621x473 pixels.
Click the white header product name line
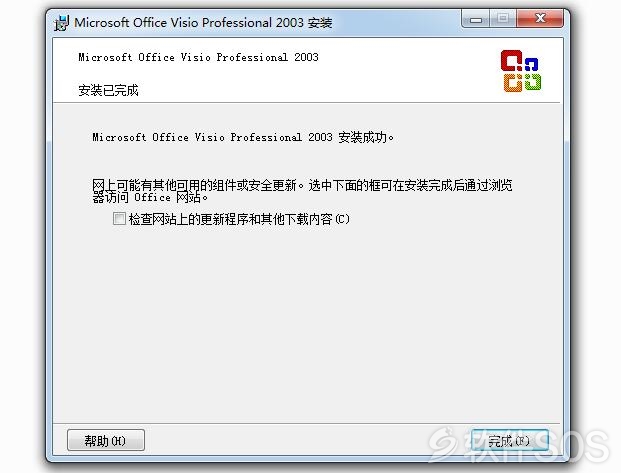pyautogui.click(x=198, y=57)
